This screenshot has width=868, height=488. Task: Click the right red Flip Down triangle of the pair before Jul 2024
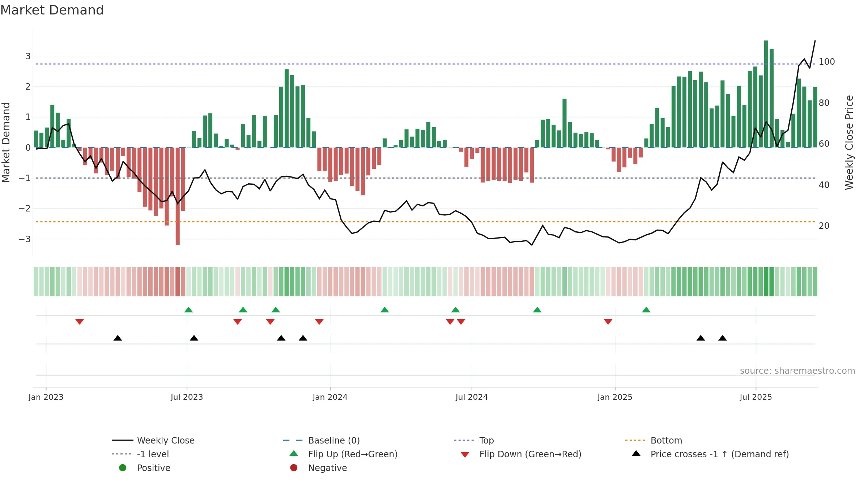(461, 322)
